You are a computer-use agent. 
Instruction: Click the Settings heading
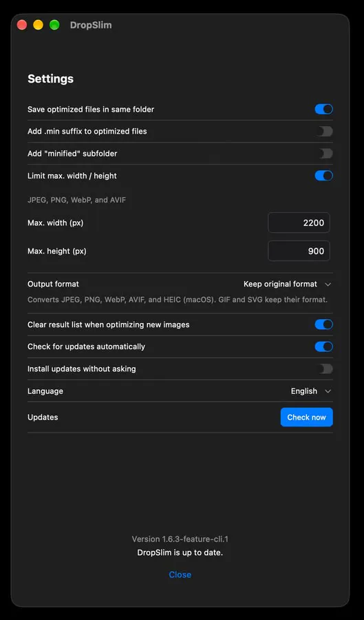coord(50,79)
